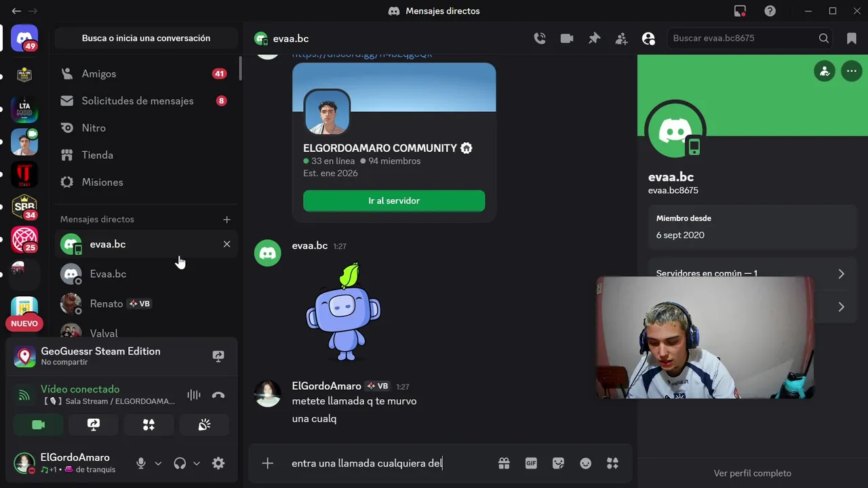Open the GIF picker
The image size is (868, 488).
click(x=531, y=464)
